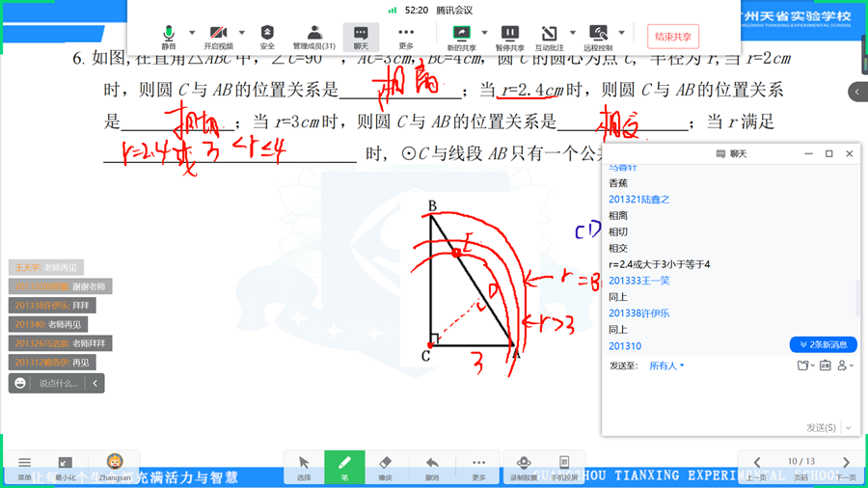This screenshot has height=488, width=868.
Task: Toggle the 聊天 chat button in the toolbar
Action: click(x=361, y=37)
